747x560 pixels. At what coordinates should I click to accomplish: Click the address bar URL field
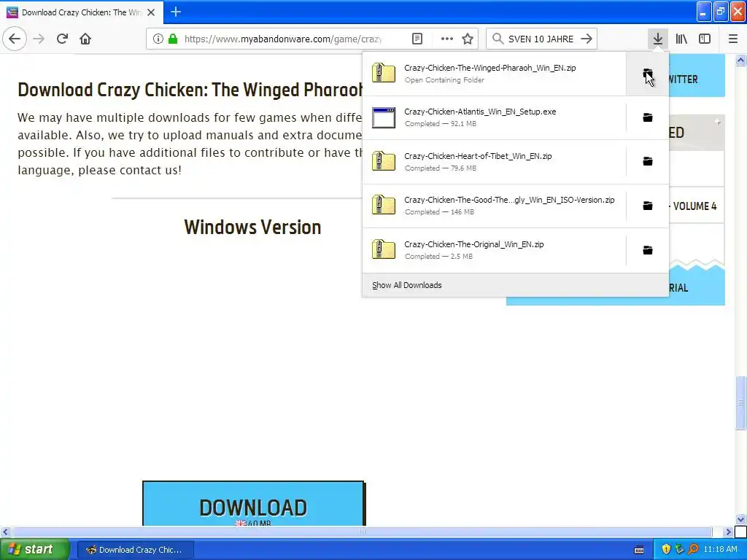[x=283, y=39]
